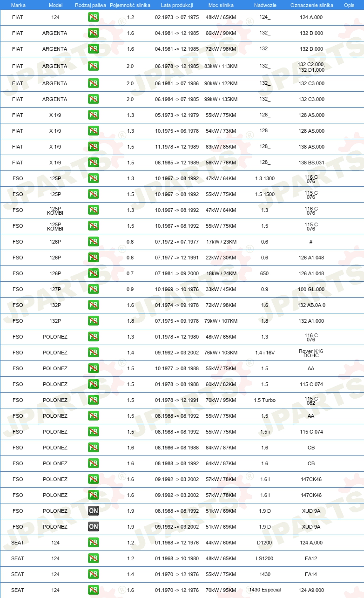
Task: Click the 18kW / 24KM power cell
Action: 221,273
